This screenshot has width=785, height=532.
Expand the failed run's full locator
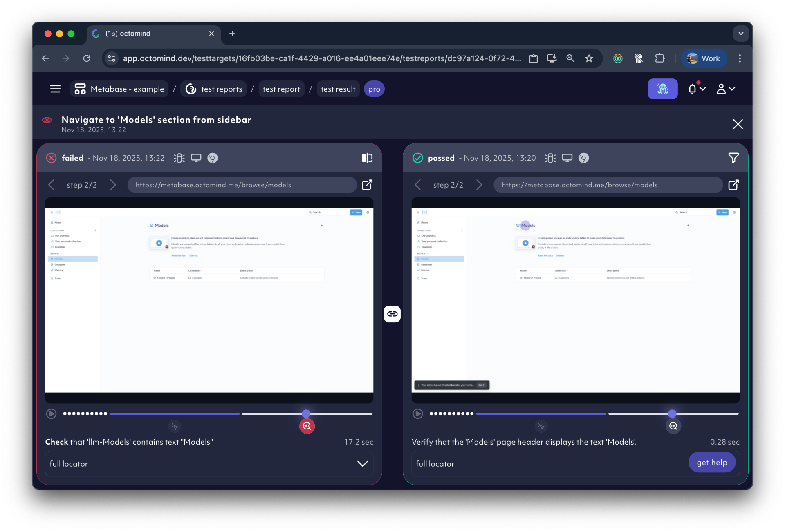click(x=362, y=463)
